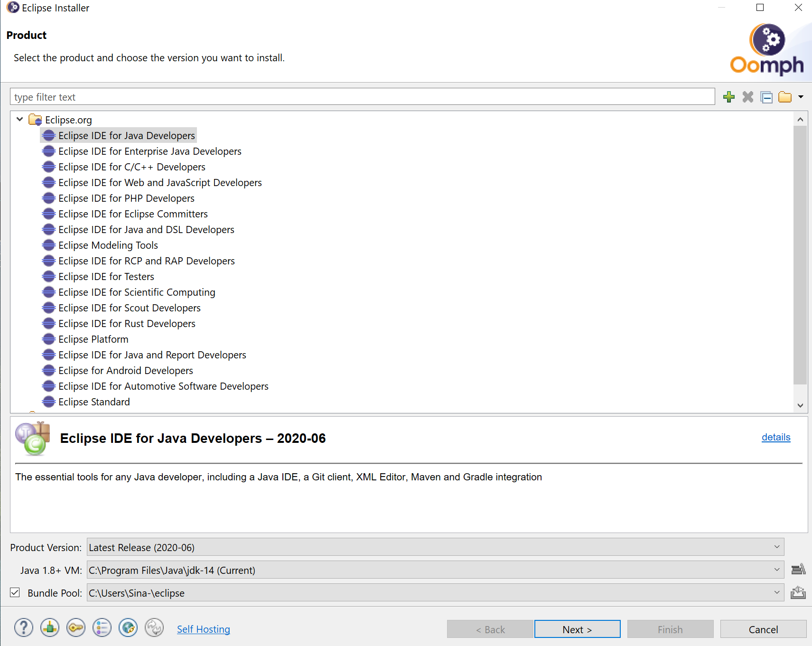
Task: Collapse the Eclipse.org folder
Action: (x=19, y=119)
